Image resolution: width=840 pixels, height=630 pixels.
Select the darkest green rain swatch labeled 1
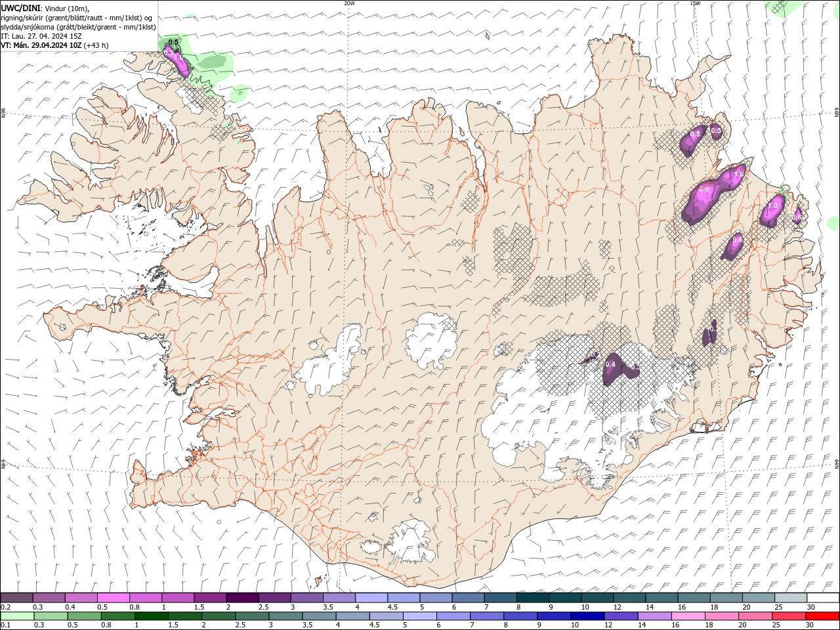(x=151, y=616)
